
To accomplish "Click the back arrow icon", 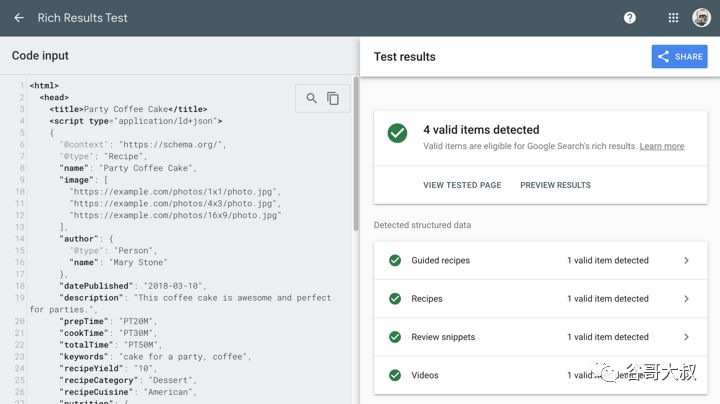I will (x=19, y=18).
